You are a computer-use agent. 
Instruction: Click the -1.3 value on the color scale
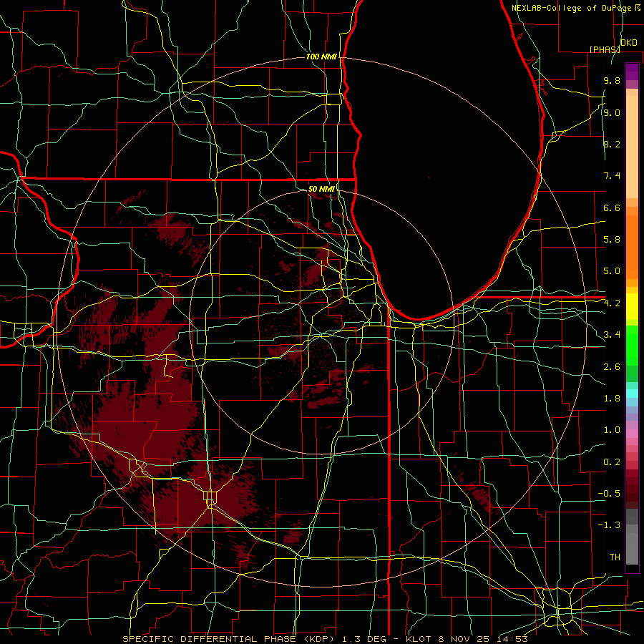pos(609,525)
